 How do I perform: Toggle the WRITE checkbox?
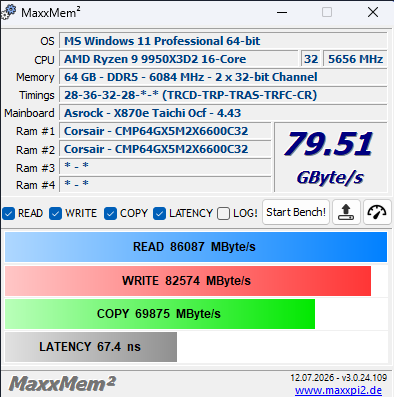(x=55, y=213)
